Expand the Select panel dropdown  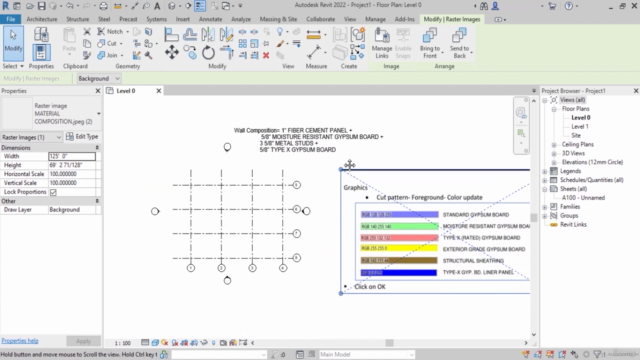13,66
